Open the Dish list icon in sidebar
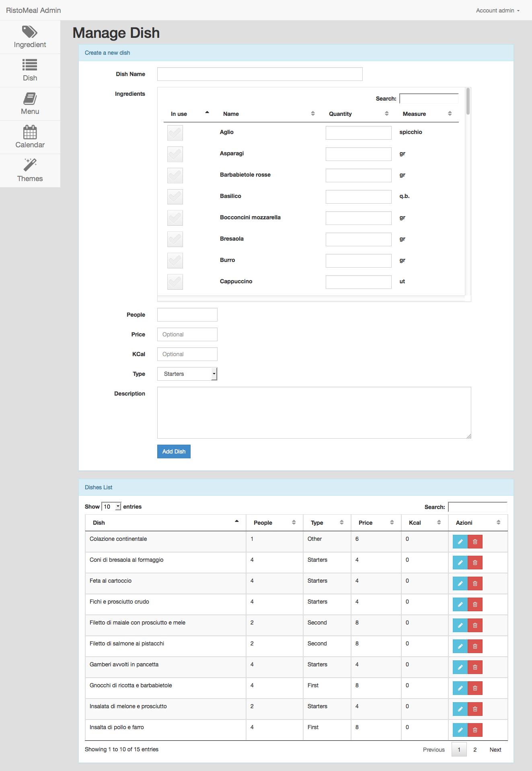The height and width of the screenshot is (771, 532). coord(30,65)
